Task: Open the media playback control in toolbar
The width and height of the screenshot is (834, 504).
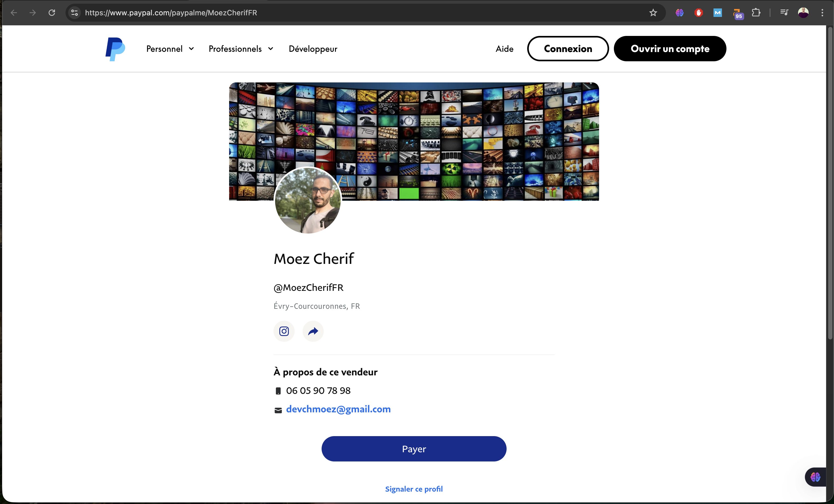Action: 784,12
